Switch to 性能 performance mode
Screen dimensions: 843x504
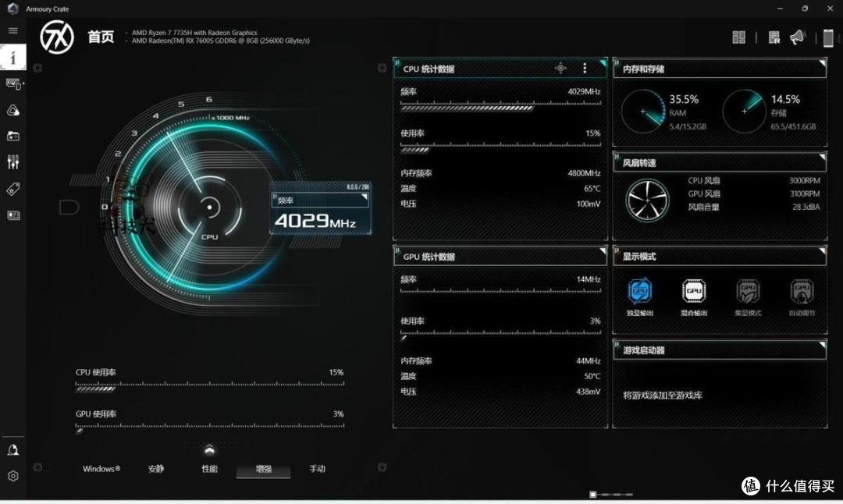pyautogui.click(x=210, y=469)
